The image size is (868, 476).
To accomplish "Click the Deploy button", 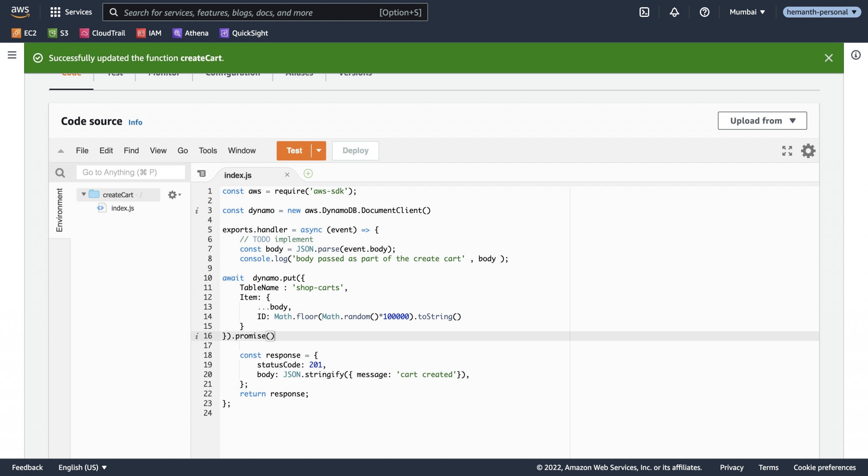I will [355, 151].
